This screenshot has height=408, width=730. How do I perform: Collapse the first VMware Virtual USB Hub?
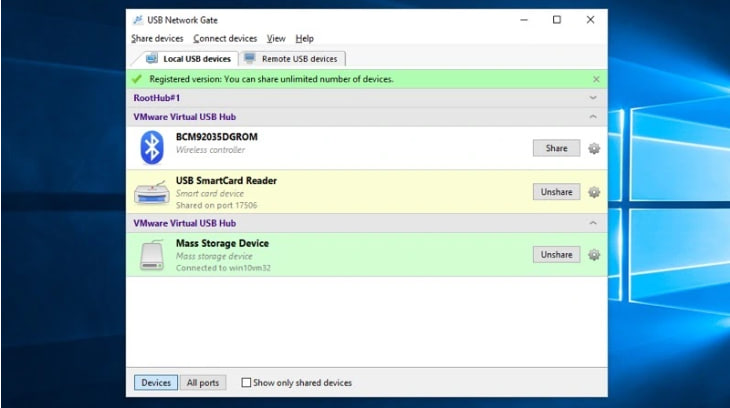point(593,117)
